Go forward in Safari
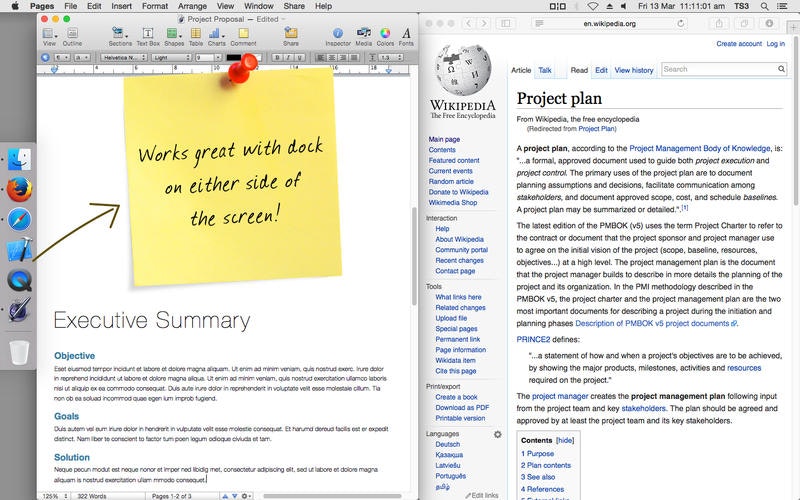The width and height of the screenshot is (800, 500). click(484, 23)
